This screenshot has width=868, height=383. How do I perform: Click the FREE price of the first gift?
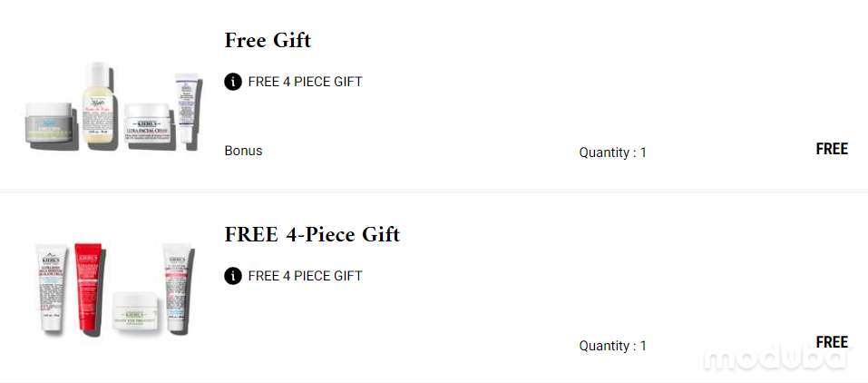(x=832, y=149)
